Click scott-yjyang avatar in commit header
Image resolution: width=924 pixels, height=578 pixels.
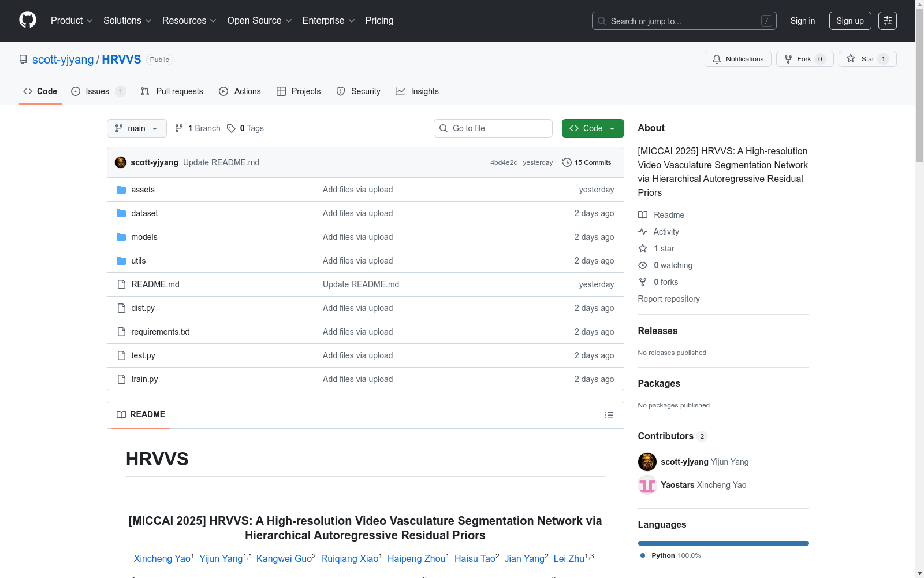click(x=121, y=162)
